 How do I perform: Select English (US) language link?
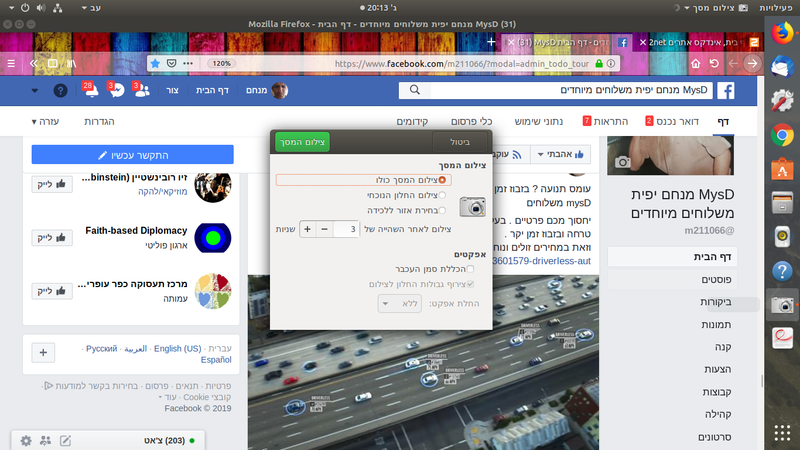[178, 348]
